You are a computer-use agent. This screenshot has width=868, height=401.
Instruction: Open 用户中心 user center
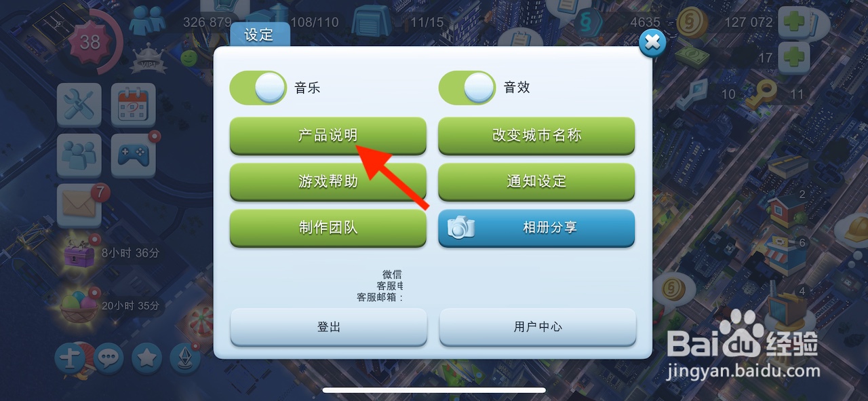538,327
